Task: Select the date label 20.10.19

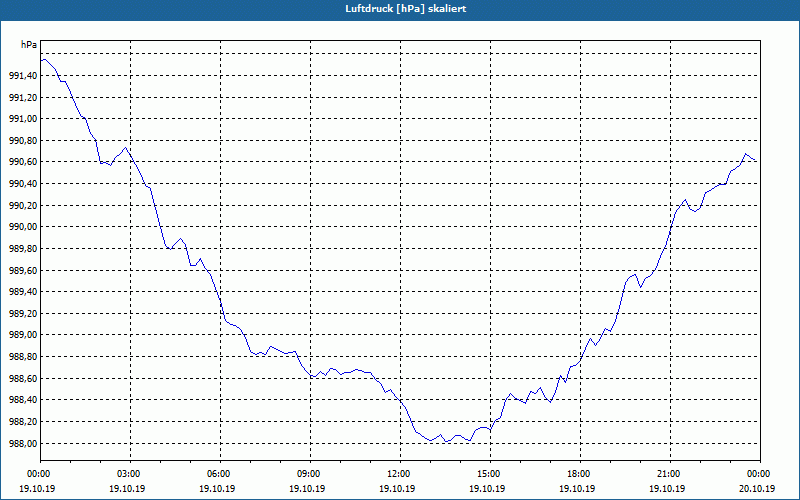Action: click(x=757, y=488)
